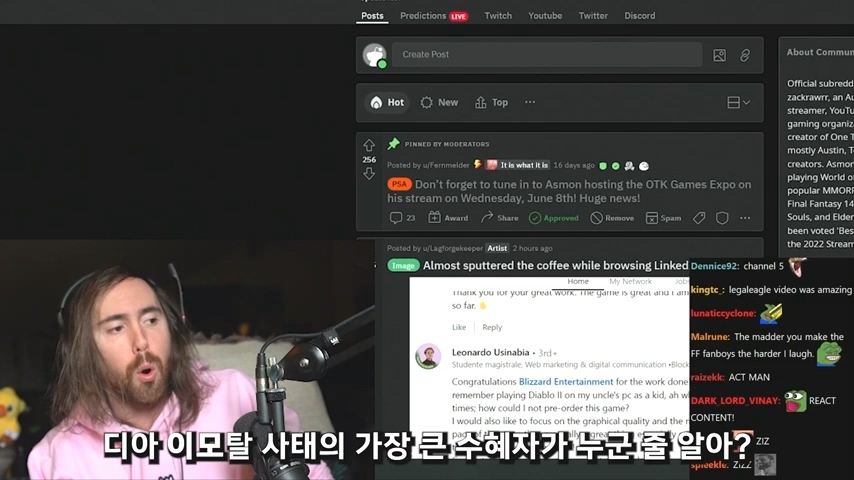Click the user avatar beside Create Post

point(375,55)
